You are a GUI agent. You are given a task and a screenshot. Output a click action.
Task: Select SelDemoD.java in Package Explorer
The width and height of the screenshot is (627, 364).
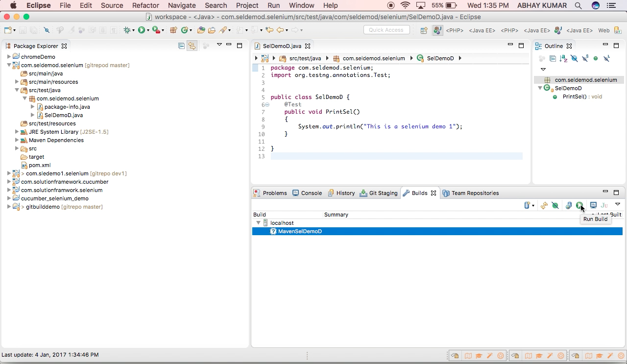coord(64,115)
